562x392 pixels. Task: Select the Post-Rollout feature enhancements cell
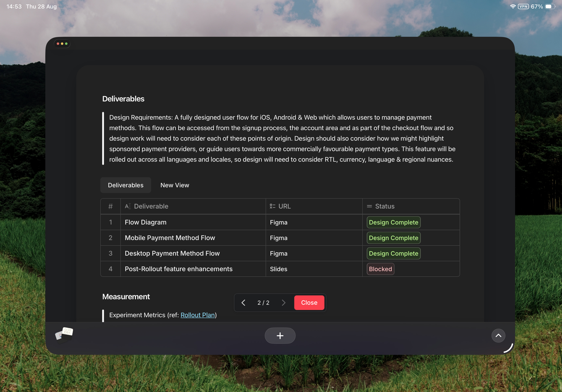[x=178, y=269]
